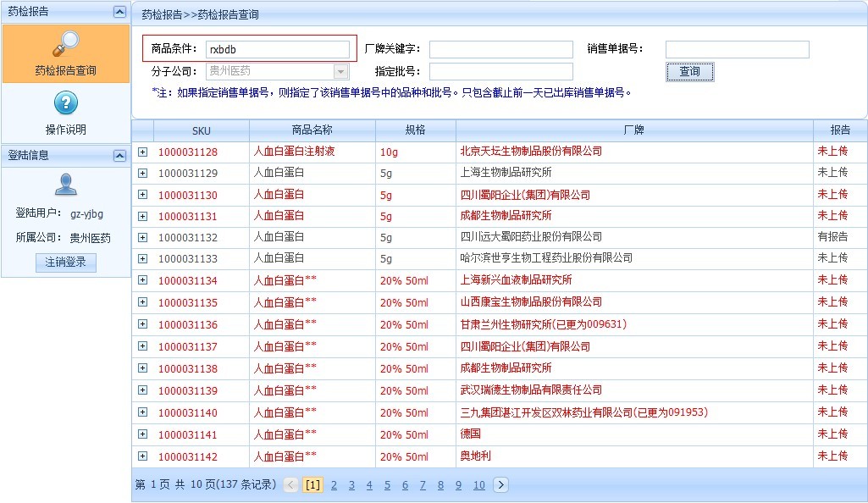This screenshot has height=503, width=868.
Task: Click brand 奥地利
Action: [476, 456]
